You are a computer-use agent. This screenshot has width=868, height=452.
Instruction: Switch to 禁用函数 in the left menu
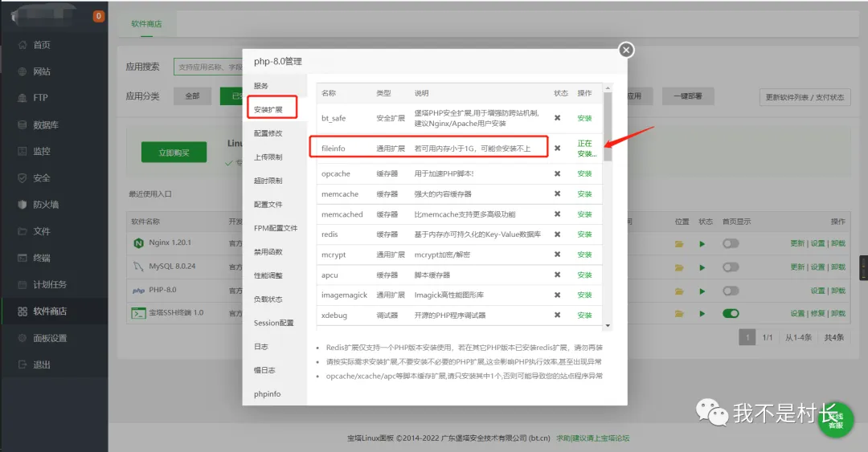pos(268,252)
